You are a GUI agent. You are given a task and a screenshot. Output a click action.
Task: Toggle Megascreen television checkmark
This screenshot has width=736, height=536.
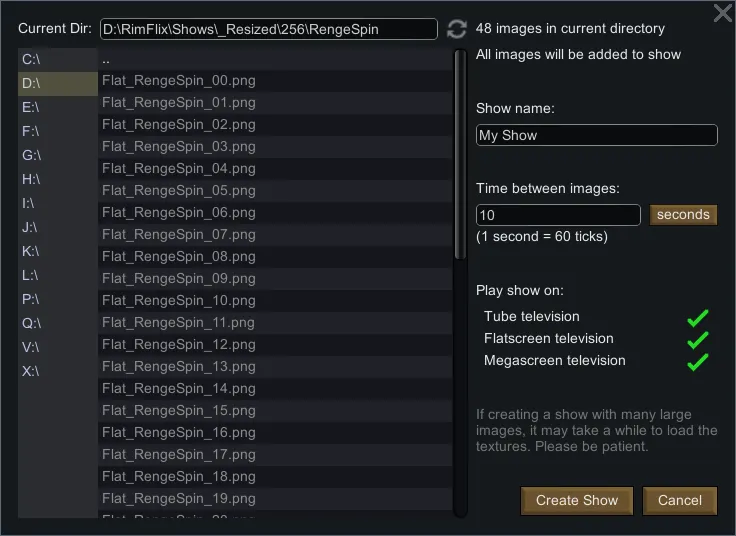pyautogui.click(x=697, y=361)
